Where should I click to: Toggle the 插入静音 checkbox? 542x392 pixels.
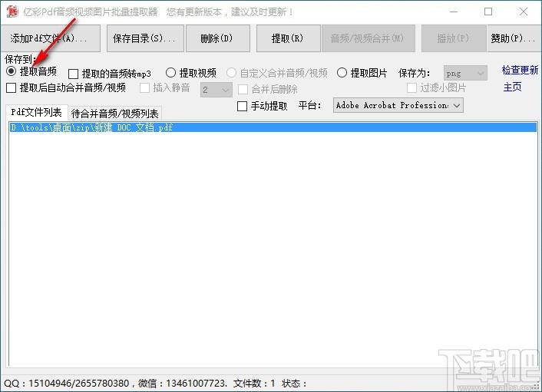pyautogui.click(x=144, y=88)
